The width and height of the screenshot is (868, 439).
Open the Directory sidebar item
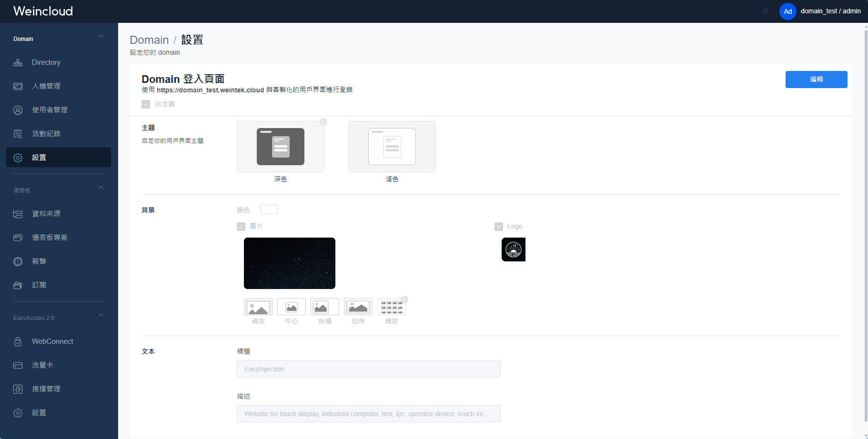58,62
